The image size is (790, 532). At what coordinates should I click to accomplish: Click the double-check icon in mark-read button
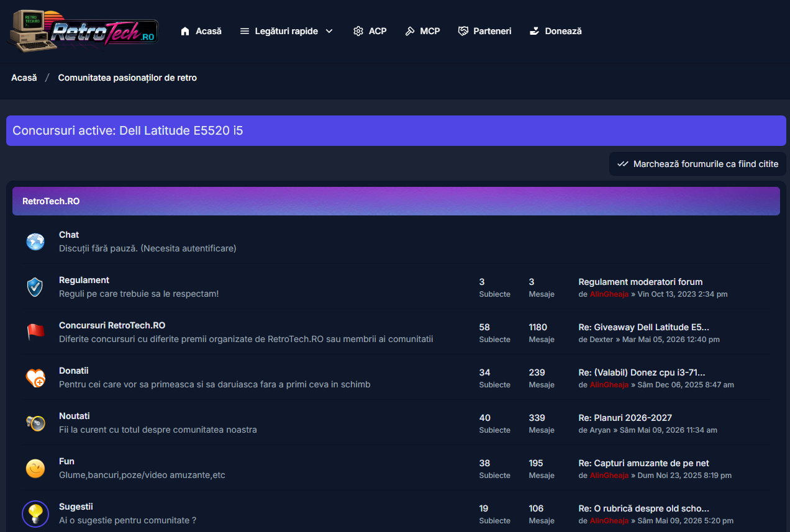[x=623, y=164]
